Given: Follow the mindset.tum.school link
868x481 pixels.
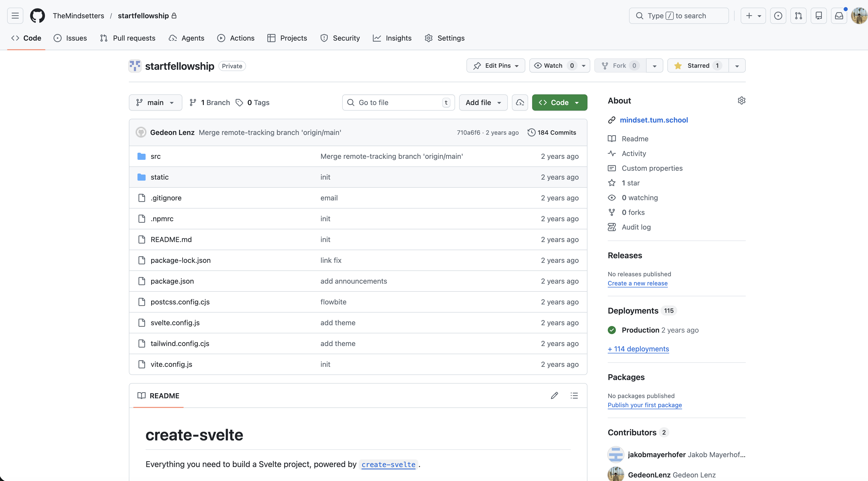Looking at the screenshot, I should tap(654, 120).
